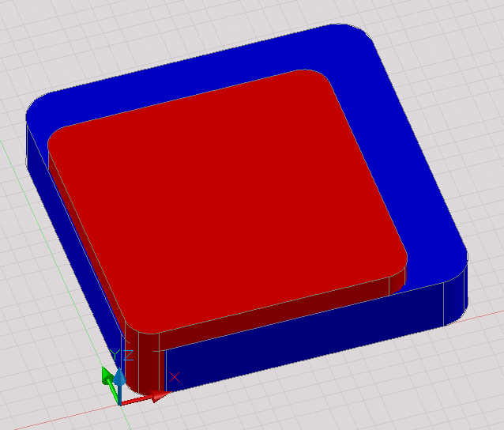Select the red rounded solid's top face
Viewport: 504px width, 430px height.
228,201
